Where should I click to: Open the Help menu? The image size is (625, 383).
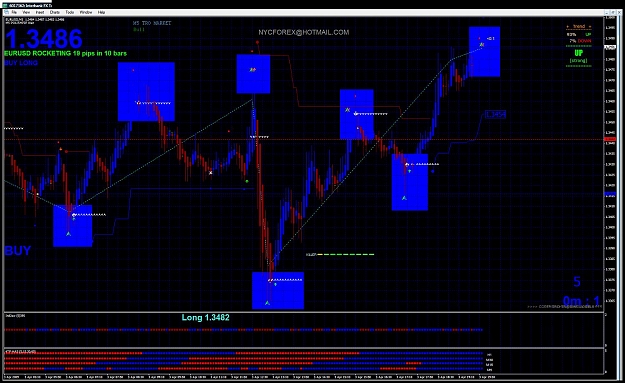click(x=101, y=12)
